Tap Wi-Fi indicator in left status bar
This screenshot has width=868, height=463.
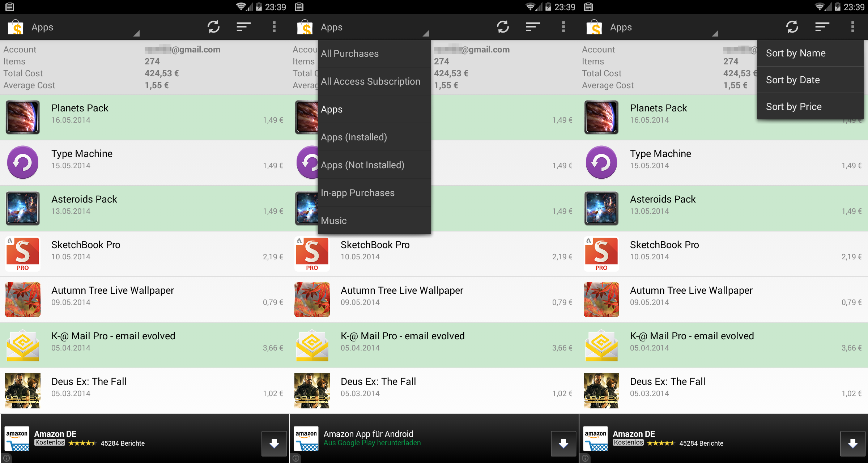click(x=241, y=7)
